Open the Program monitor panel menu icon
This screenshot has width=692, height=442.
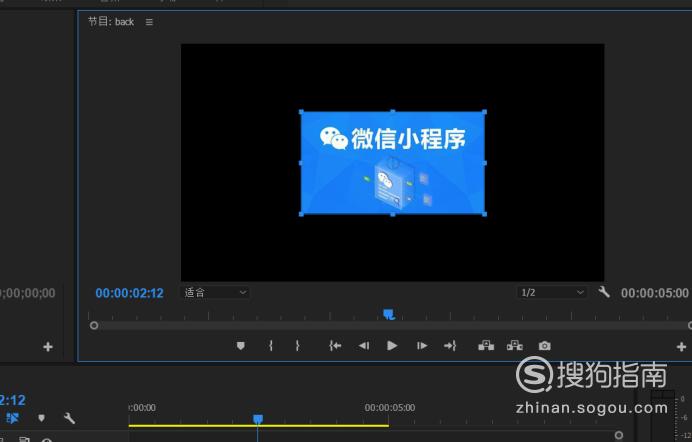(149, 22)
